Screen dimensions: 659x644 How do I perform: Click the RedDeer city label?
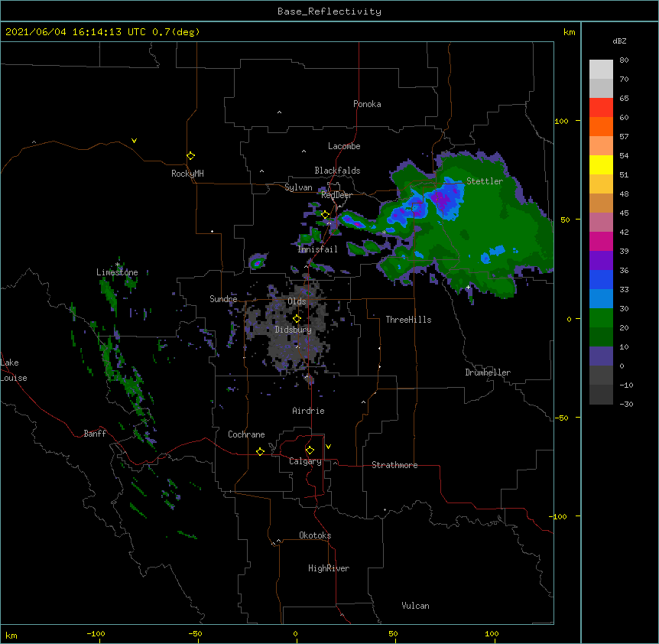(336, 195)
